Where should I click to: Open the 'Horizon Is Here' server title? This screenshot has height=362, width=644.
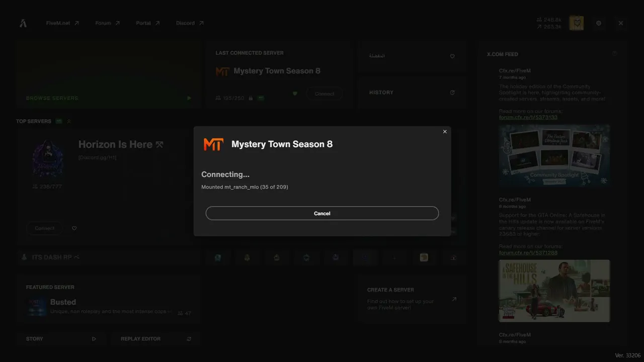click(121, 145)
